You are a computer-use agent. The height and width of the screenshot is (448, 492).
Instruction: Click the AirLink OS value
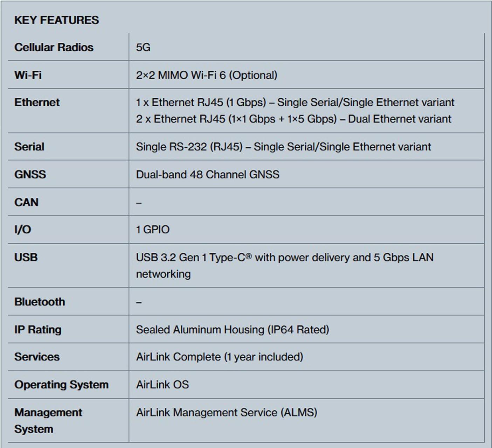click(162, 384)
